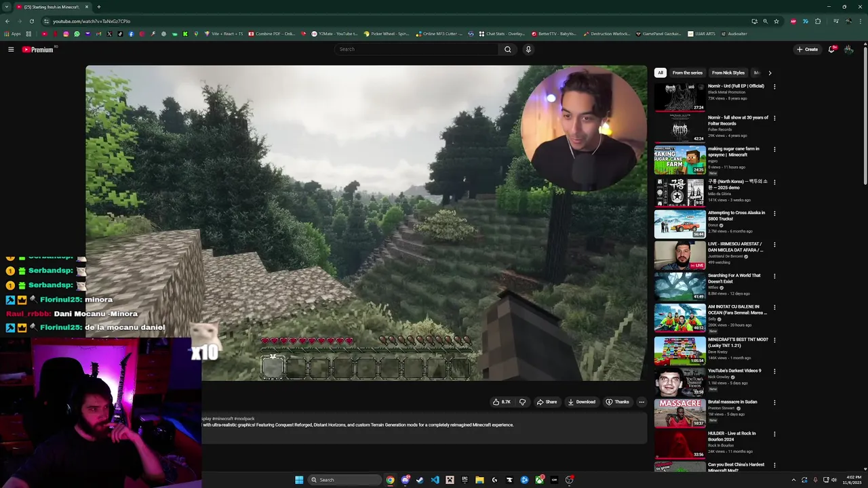Open Searching For A World thumbnail
Screen dimensions: 868x488
680,287
